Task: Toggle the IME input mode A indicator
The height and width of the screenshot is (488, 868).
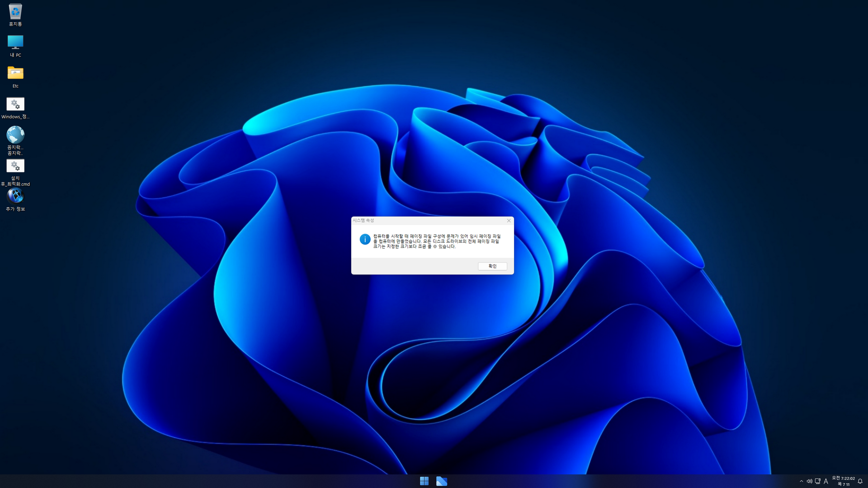Action: click(826, 481)
